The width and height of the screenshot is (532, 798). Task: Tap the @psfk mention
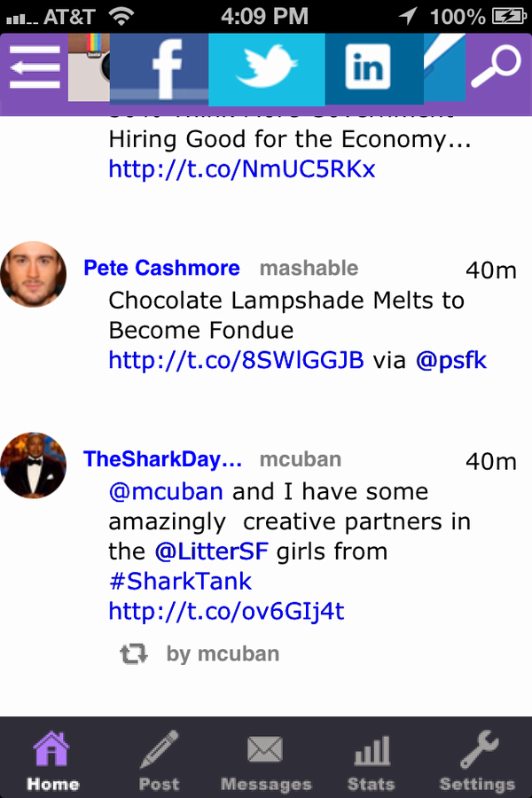(451, 360)
